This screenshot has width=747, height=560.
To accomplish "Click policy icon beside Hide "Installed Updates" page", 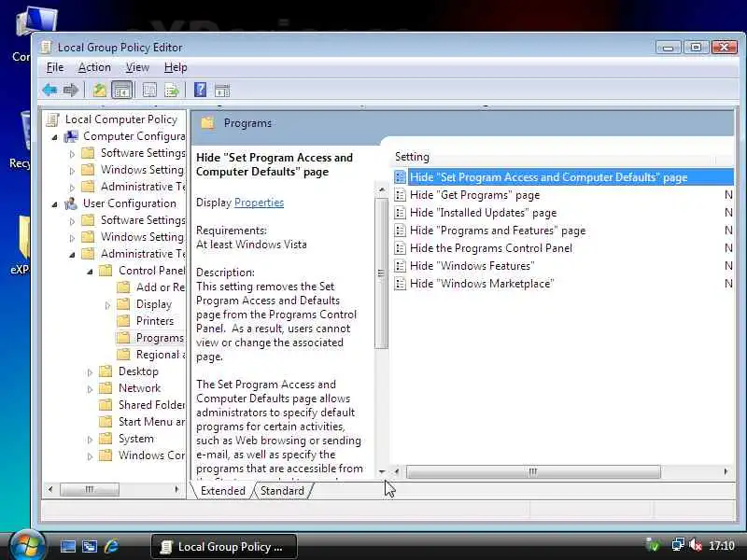I will point(401,213).
